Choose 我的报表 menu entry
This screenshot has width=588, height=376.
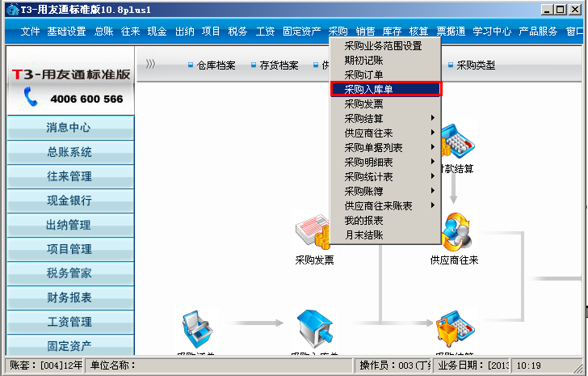[x=385, y=220]
